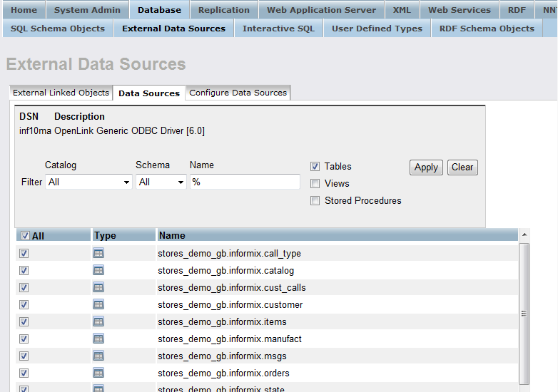This screenshot has height=392, width=558.
Task: Click the scroll-up arrow of table list
Action: click(x=524, y=235)
